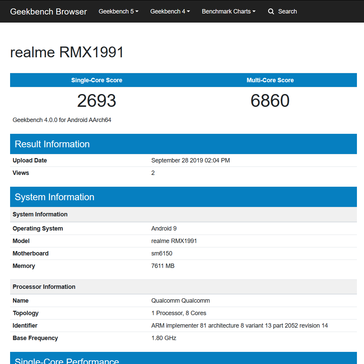Viewport: 364px width, 364px height.
Task: Click the Motherboard label
Action: pos(31,254)
